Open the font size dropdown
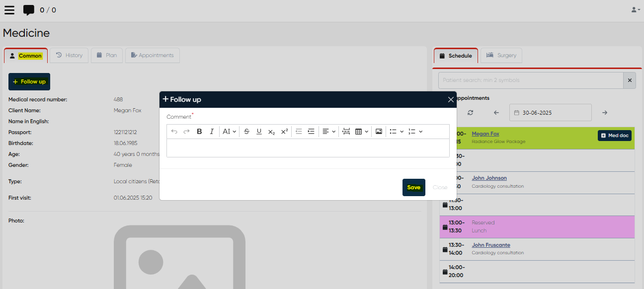Screen dimensions: 644x289 229,132
